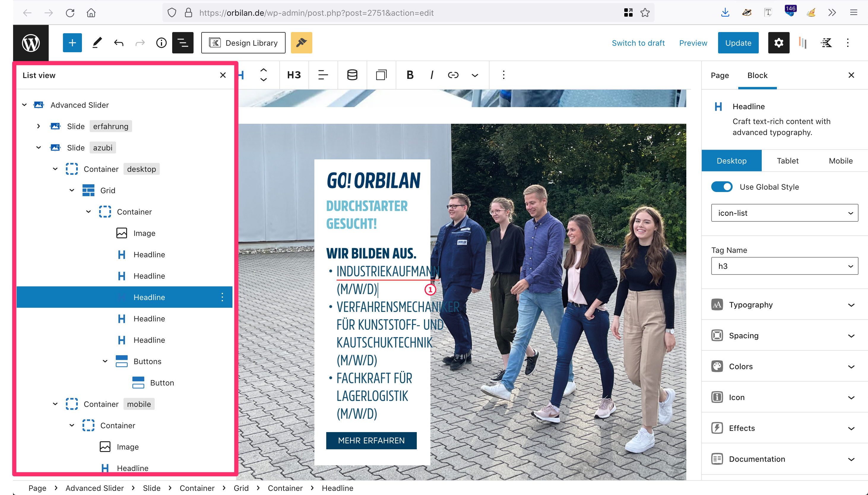Viewport: 868px width, 495px height.
Task: Open browser hamburger menu
Action: pos(853,13)
